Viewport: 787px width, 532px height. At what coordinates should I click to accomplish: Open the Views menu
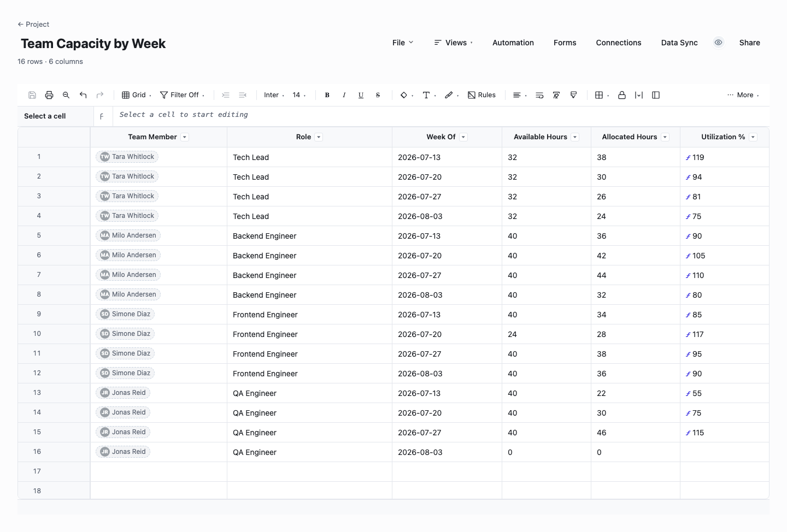453,43
